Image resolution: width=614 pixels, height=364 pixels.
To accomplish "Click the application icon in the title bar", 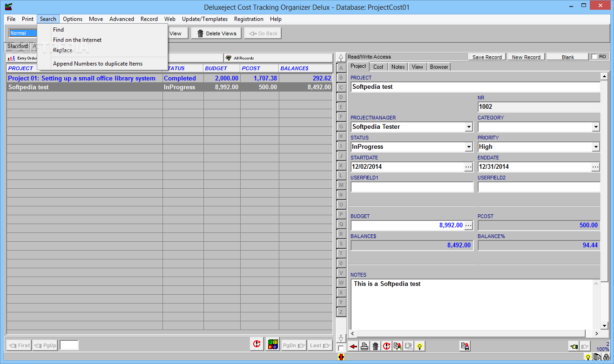I will 8,7.
